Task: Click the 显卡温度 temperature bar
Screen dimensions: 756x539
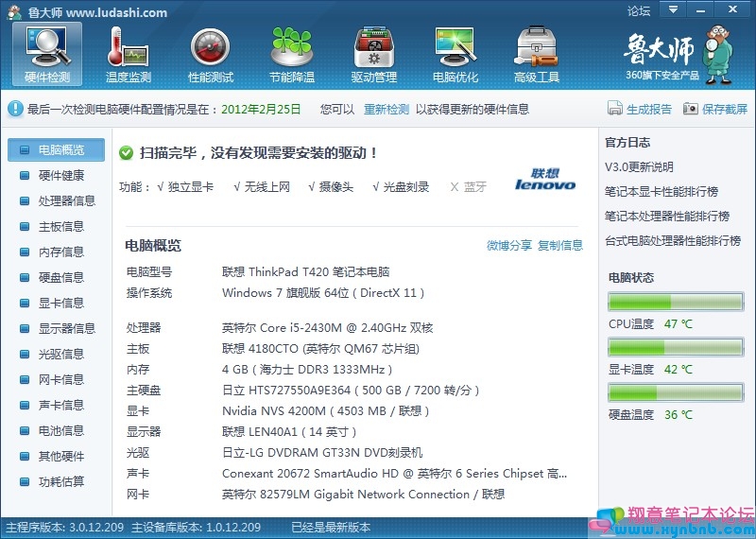Action: (676, 347)
